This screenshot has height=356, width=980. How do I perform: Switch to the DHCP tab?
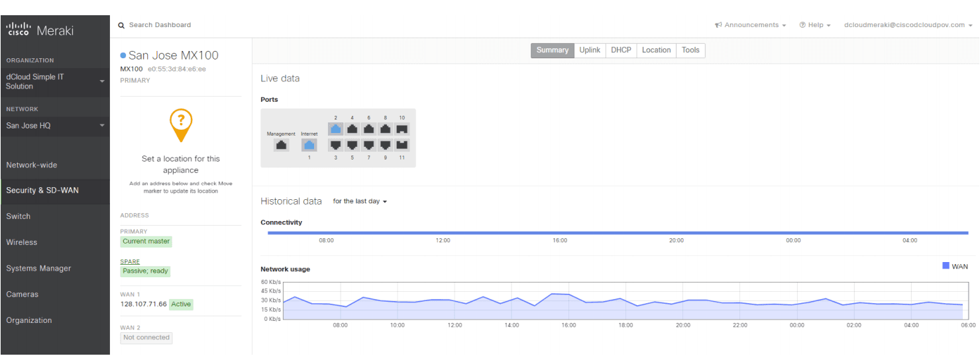pos(621,50)
